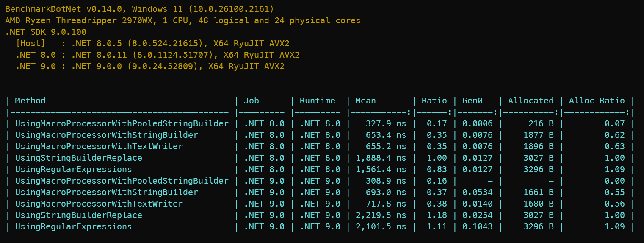
Task: Click the 0.0534 Gen0 value
Action: click(478, 192)
